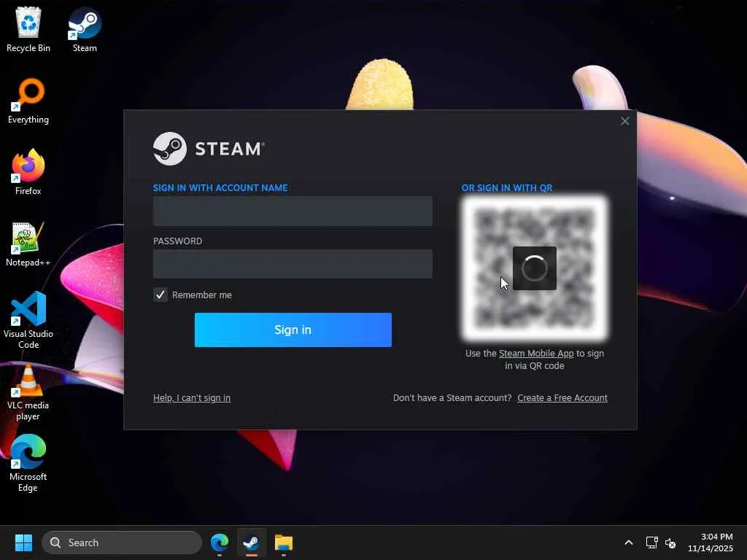Click the Steam logo in the sign-in window
The width and height of the screenshot is (747, 560).
(209, 149)
